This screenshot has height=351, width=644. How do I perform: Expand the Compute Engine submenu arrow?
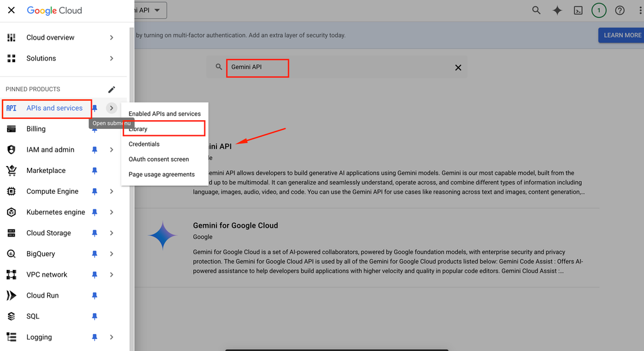point(111,191)
